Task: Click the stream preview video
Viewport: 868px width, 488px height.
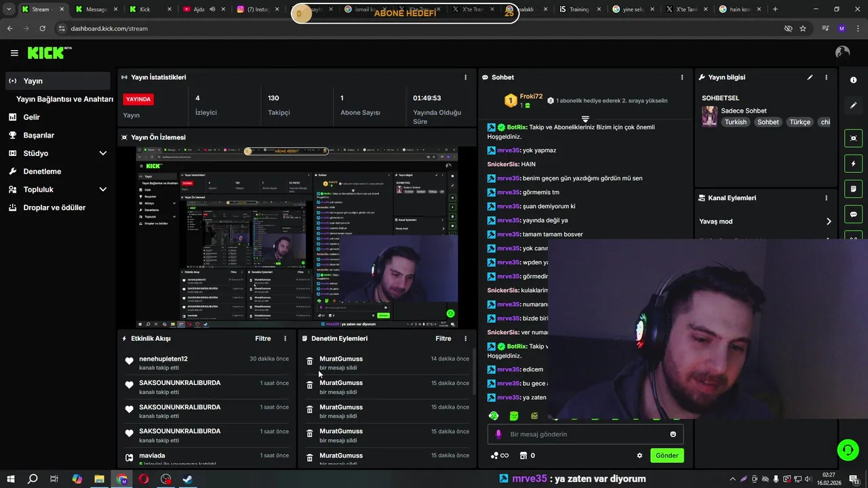Action: point(296,237)
